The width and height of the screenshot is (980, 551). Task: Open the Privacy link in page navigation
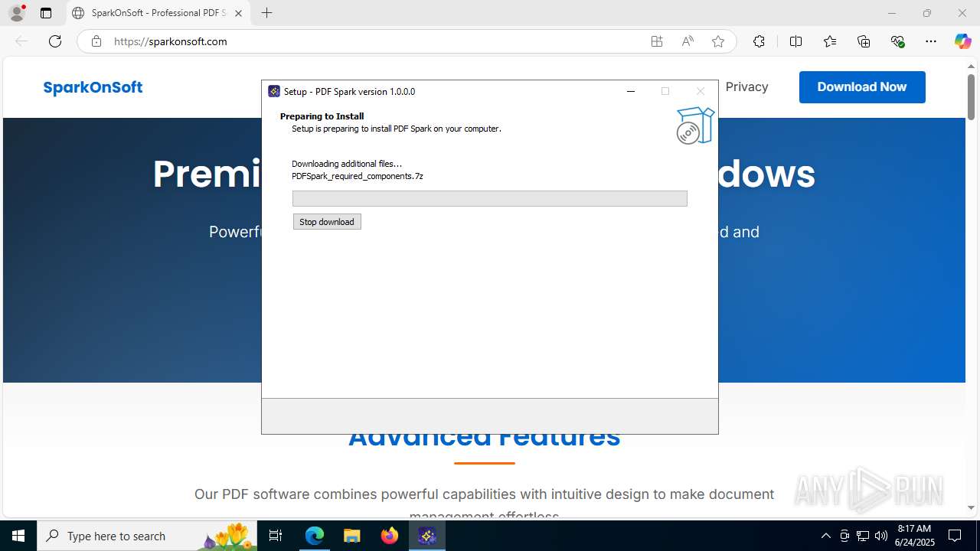pos(746,87)
